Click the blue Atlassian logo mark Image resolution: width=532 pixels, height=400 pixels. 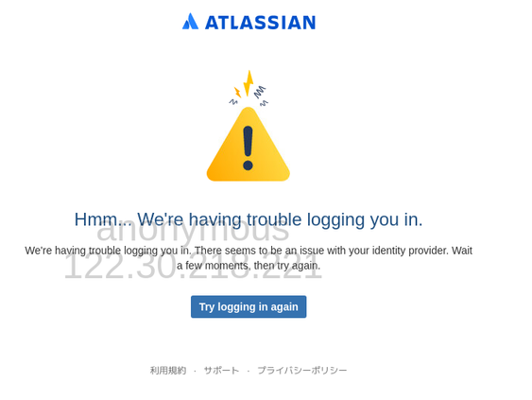tap(190, 22)
